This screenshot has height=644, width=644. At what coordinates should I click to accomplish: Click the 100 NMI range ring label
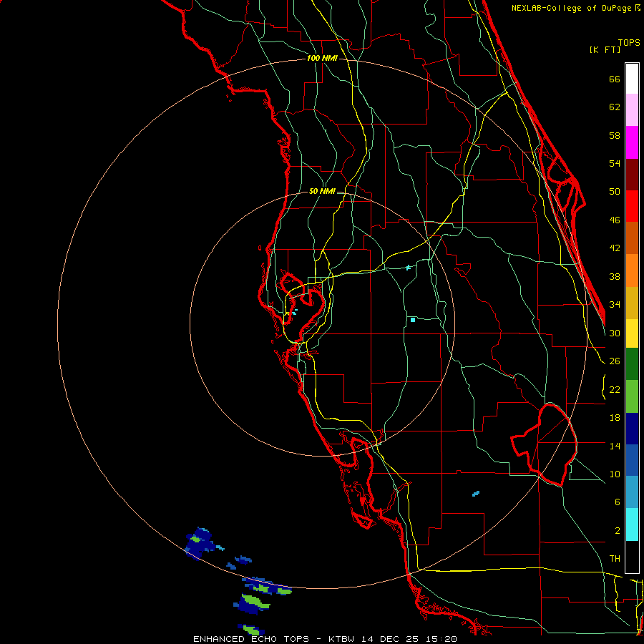click(322, 59)
